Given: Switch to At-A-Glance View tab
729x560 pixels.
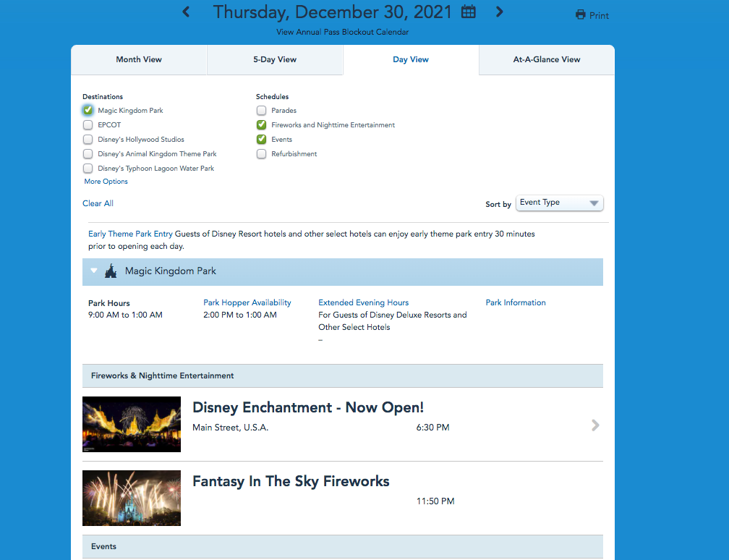Looking at the screenshot, I should click(546, 60).
